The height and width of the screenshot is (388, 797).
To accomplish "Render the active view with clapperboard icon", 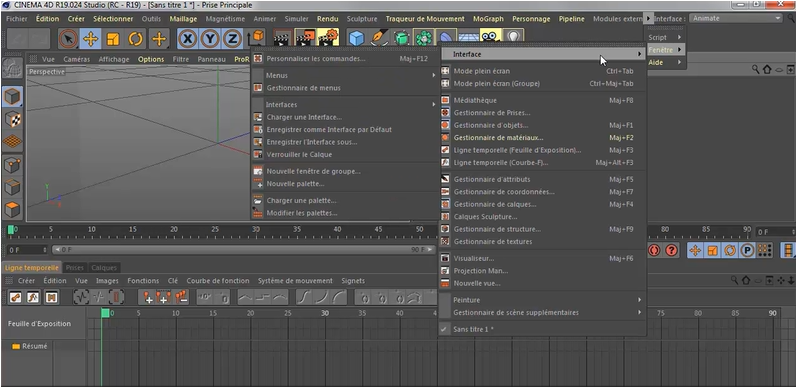I will pyautogui.click(x=282, y=38).
